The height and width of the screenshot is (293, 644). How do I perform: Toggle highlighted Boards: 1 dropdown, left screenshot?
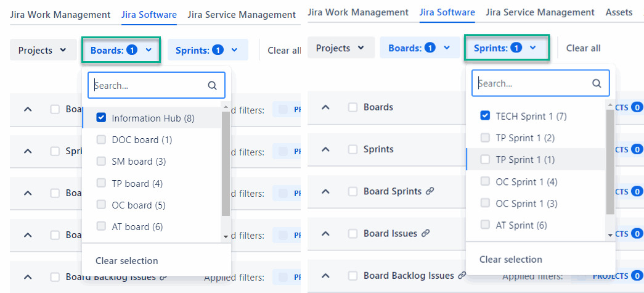[x=121, y=50]
